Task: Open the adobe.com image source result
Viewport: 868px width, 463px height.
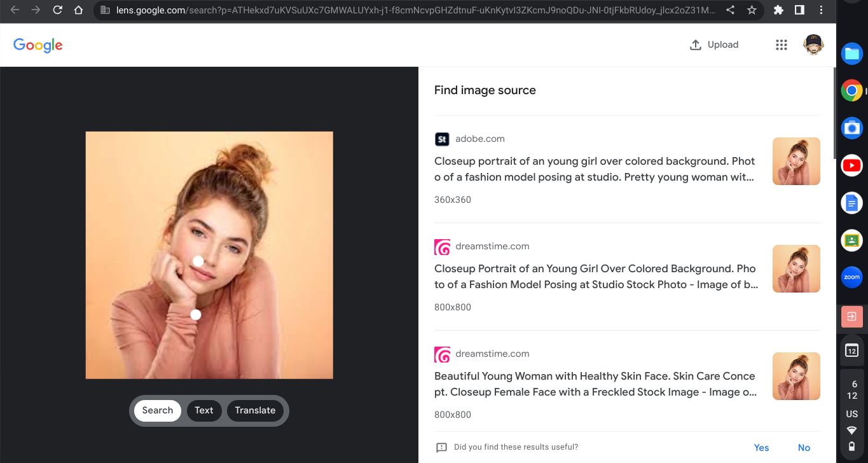Action: tap(594, 169)
